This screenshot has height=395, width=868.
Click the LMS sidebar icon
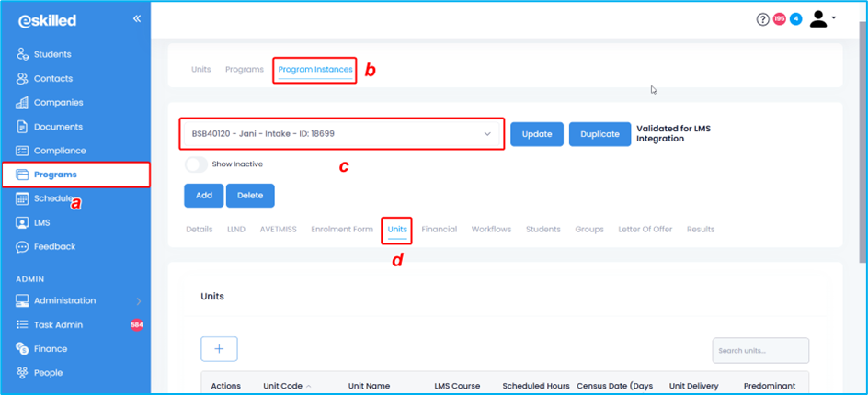click(22, 223)
